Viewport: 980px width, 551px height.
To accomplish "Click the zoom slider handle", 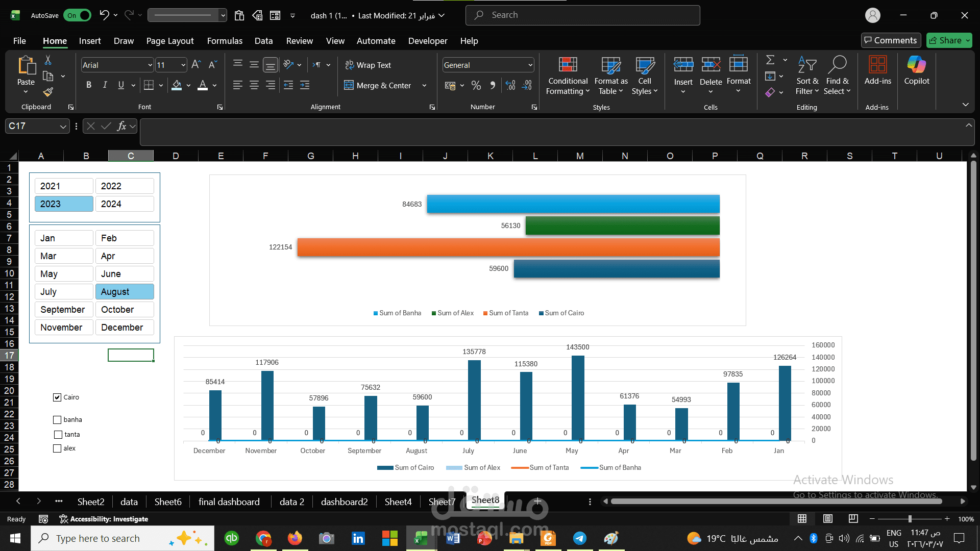I will (910, 519).
